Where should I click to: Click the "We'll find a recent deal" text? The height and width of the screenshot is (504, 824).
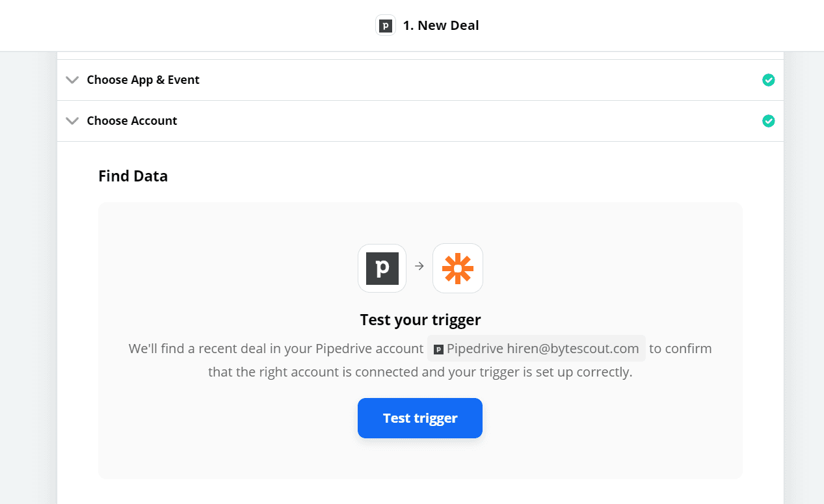coord(276,349)
